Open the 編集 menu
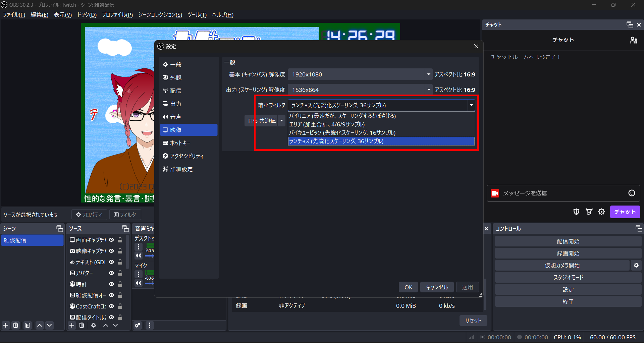 pos(39,15)
